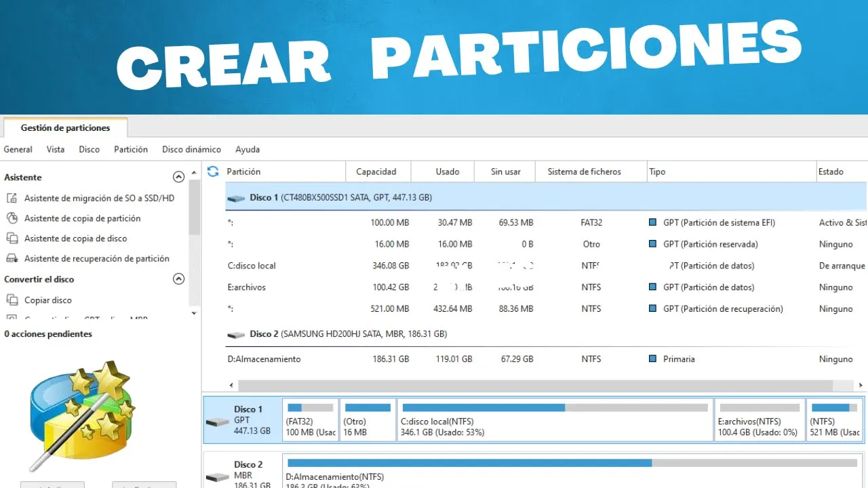The width and height of the screenshot is (868, 488).
Task: Select (Otro) 16 MB block in disk map
Action: 368,420
